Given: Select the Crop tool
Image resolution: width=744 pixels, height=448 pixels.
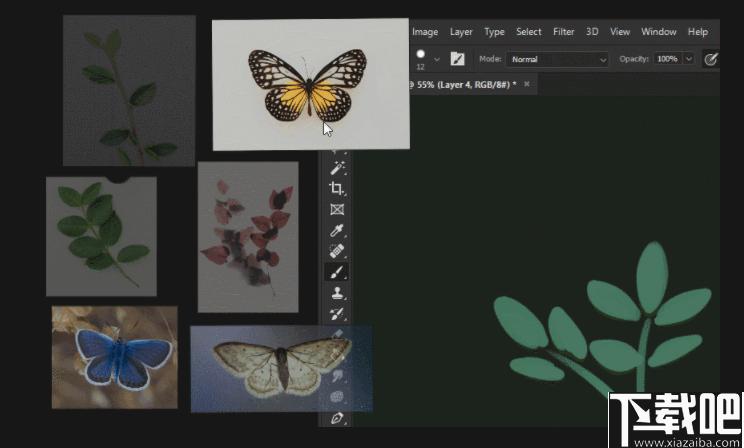Looking at the screenshot, I should 336,188.
